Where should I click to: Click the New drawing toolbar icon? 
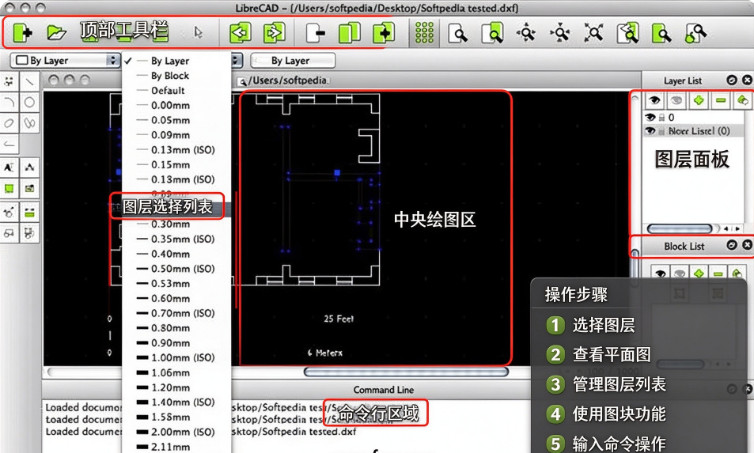coord(22,33)
